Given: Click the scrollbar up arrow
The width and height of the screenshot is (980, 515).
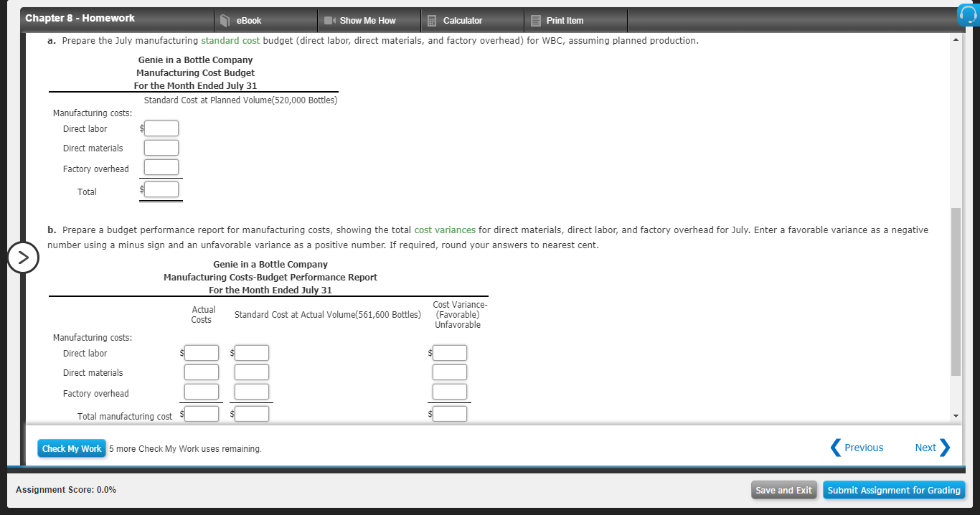Looking at the screenshot, I should click(x=956, y=39).
